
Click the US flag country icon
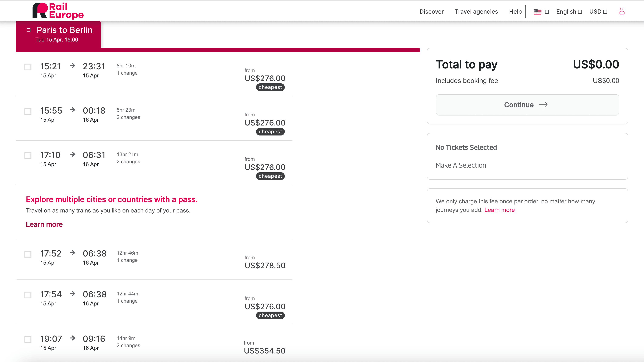[x=537, y=12]
